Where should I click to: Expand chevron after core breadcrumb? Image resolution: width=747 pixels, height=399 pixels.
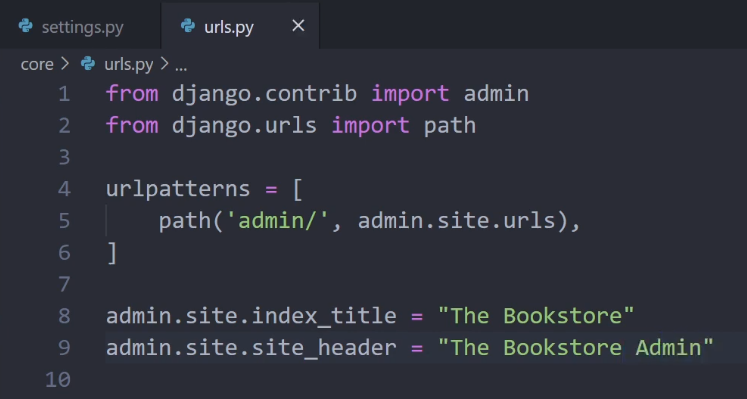tap(65, 64)
